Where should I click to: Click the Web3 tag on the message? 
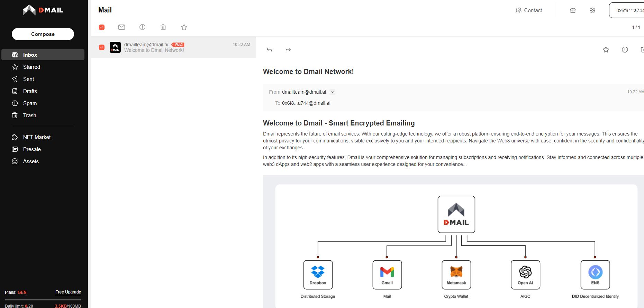(x=178, y=44)
